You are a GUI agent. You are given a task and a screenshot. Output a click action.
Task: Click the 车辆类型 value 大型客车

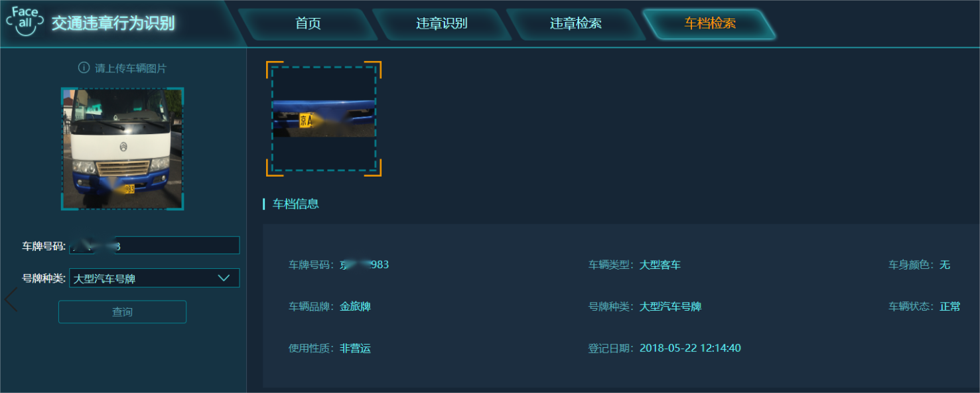pos(660,265)
